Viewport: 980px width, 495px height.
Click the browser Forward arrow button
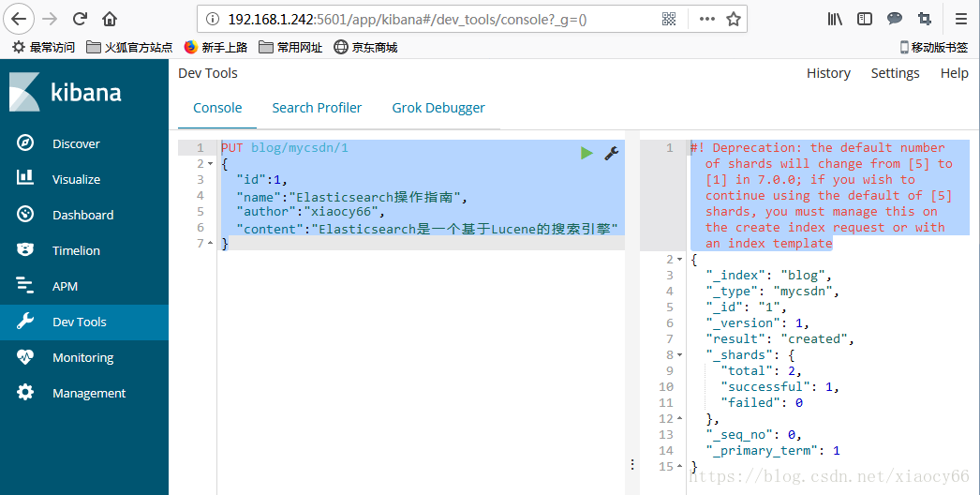[x=50, y=19]
